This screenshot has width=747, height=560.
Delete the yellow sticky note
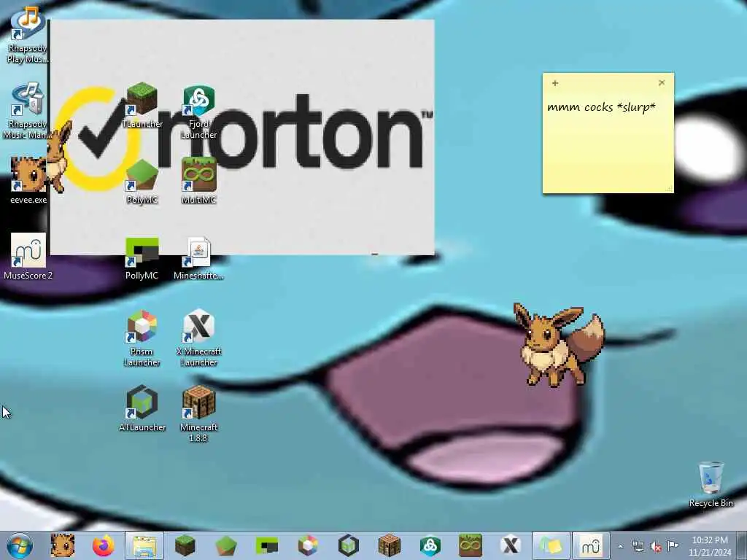tap(661, 83)
